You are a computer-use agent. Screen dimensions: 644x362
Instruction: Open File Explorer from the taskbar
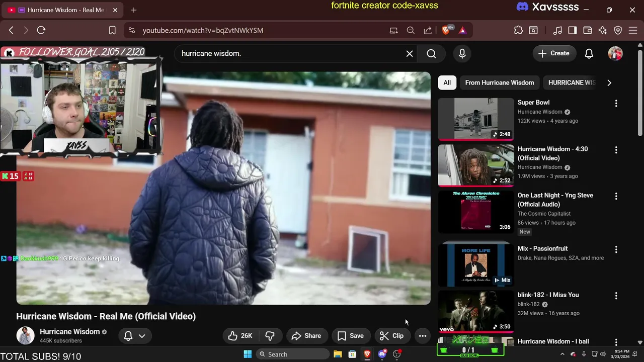338,354
